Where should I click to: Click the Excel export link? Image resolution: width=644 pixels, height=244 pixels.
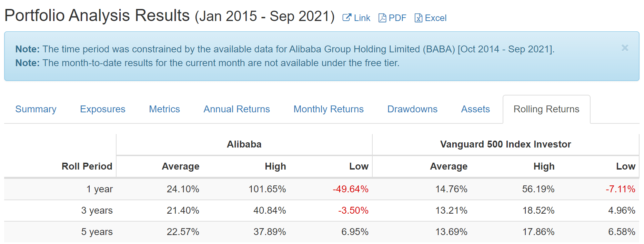point(436,18)
